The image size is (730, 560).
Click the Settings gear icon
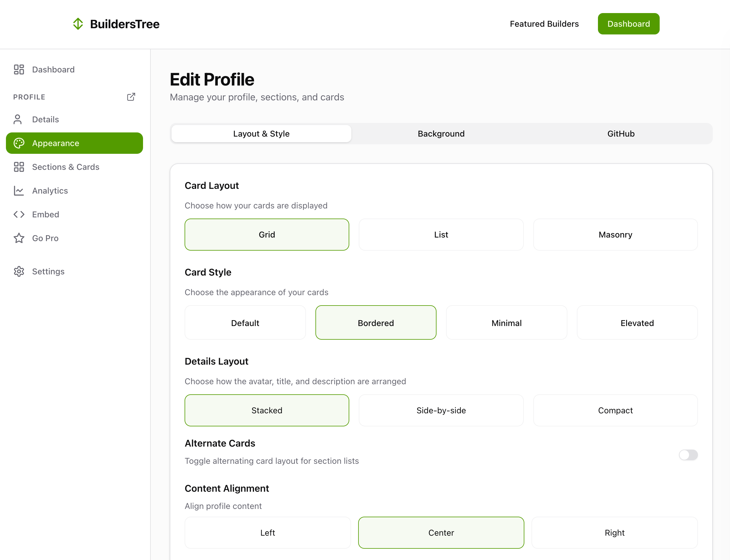19,271
